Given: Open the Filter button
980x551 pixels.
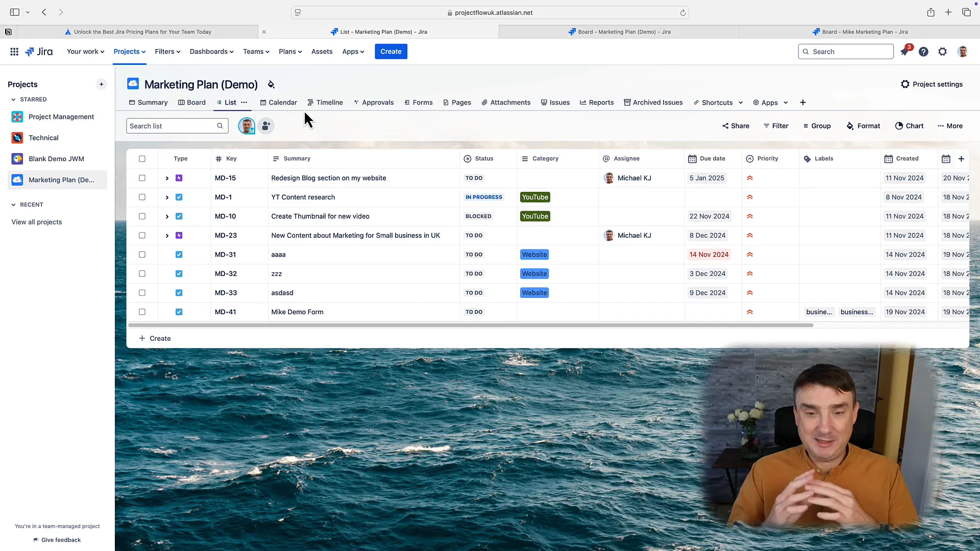Looking at the screenshot, I should [x=776, y=126].
